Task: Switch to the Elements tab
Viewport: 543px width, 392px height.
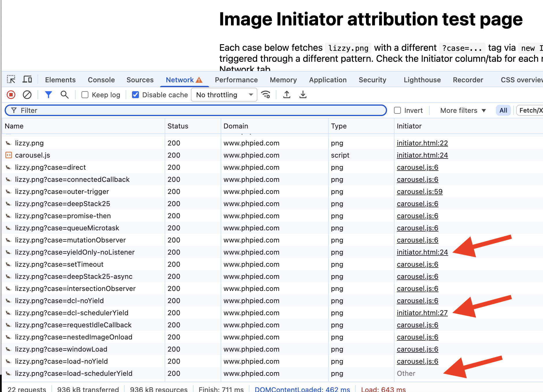Action: coord(60,80)
